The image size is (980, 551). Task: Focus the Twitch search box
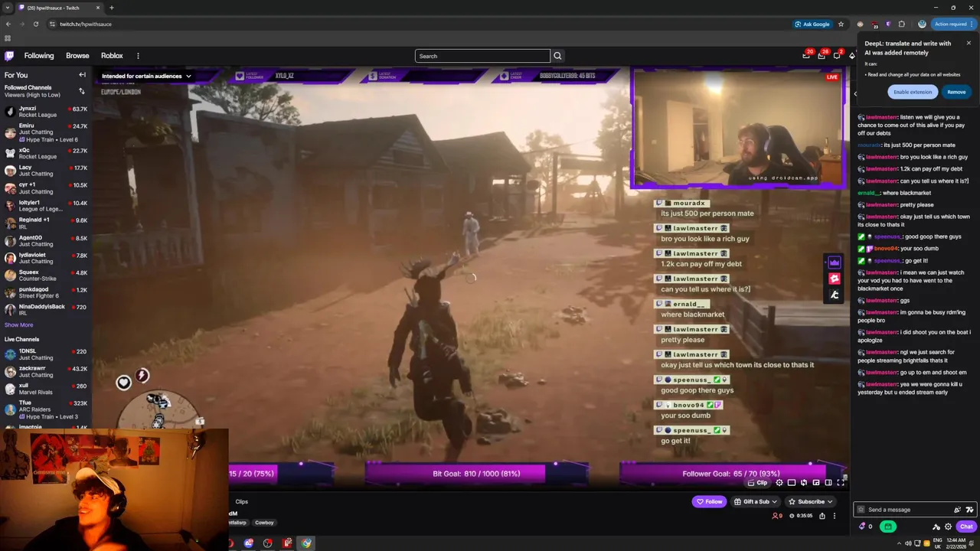click(482, 56)
